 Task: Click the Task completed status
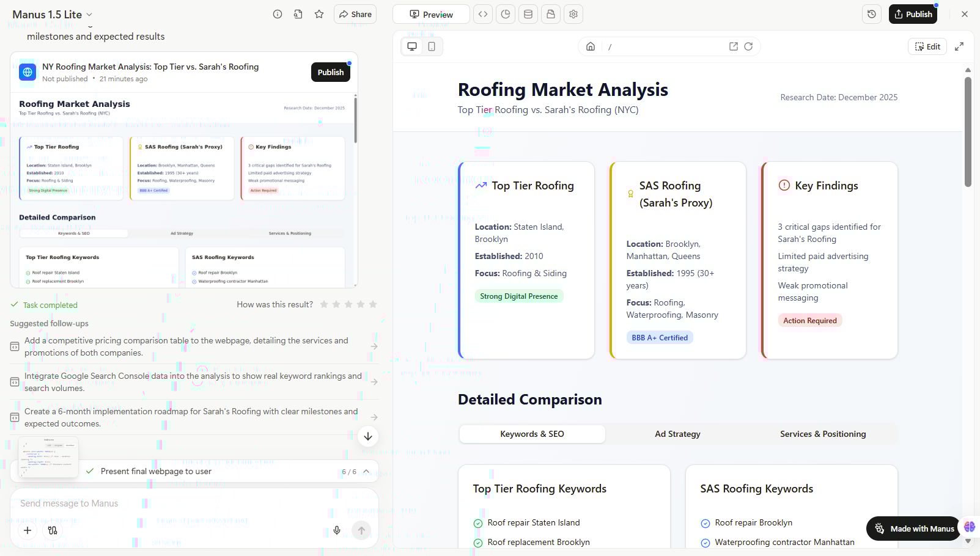pos(44,305)
